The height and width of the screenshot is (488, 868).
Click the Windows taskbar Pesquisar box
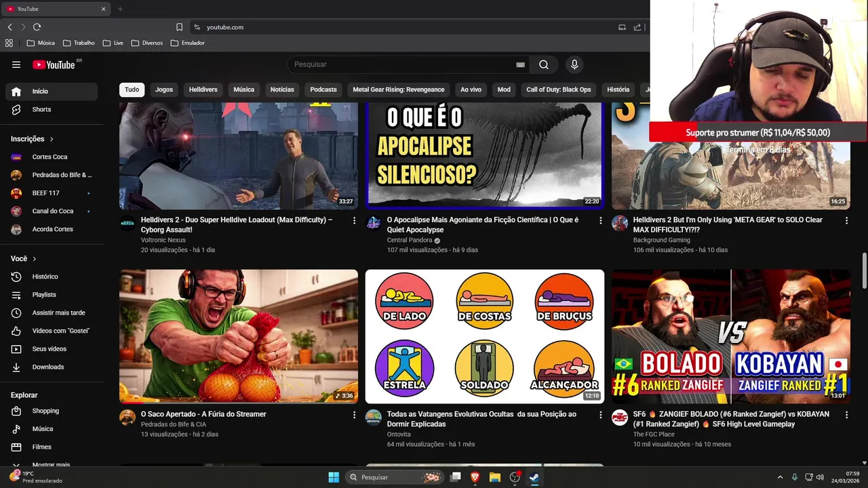click(395, 477)
